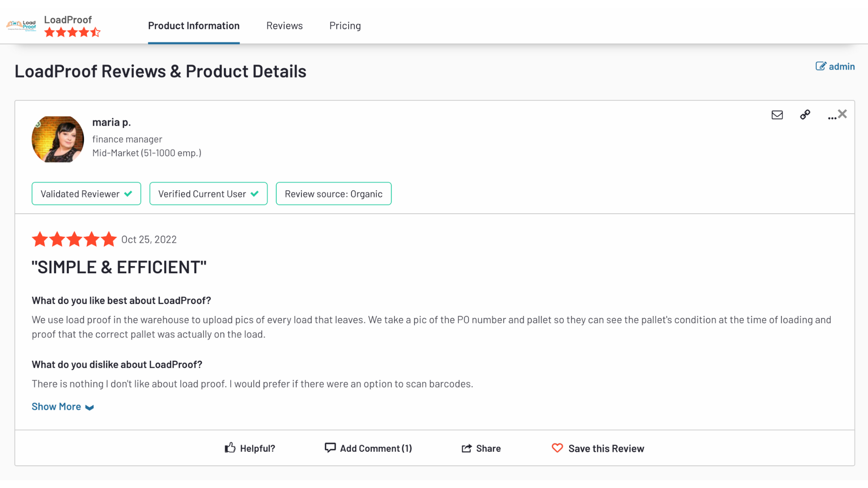The width and height of the screenshot is (868, 488).
Task: Click the heart Save this Review icon
Action: point(557,448)
